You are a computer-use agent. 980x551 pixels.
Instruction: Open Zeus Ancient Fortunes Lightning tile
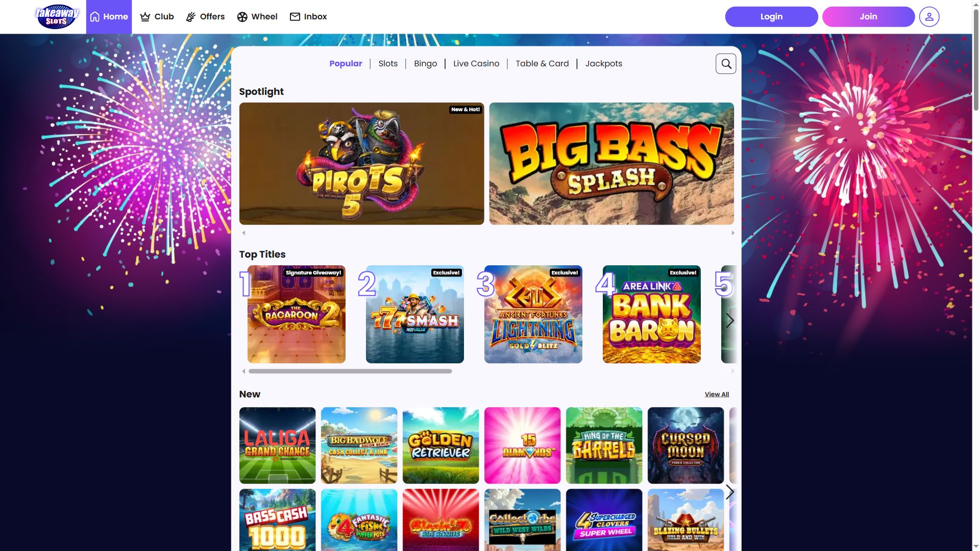[533, 314]
